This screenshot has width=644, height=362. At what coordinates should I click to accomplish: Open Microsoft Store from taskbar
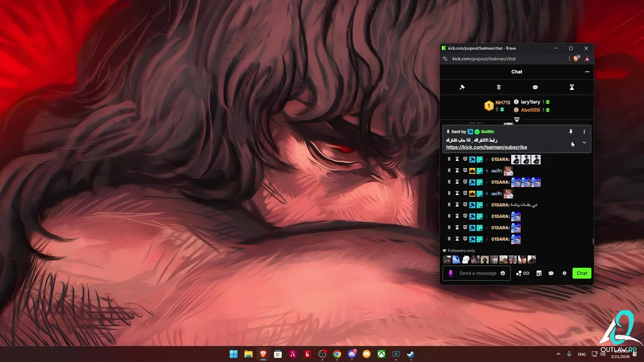click(x=278, y=354)
